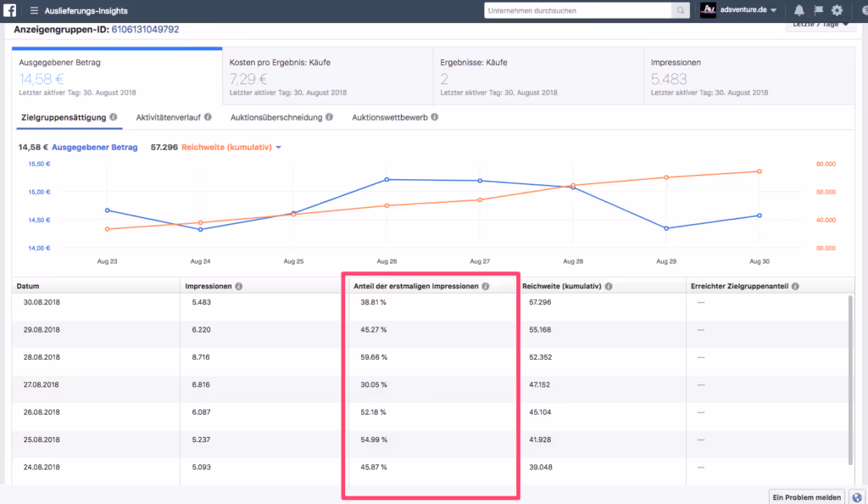Click info icon beside Anteil der erstmaligen Impressionen
This screenshot has height=504, width=868.
click(x=486, y=286)
